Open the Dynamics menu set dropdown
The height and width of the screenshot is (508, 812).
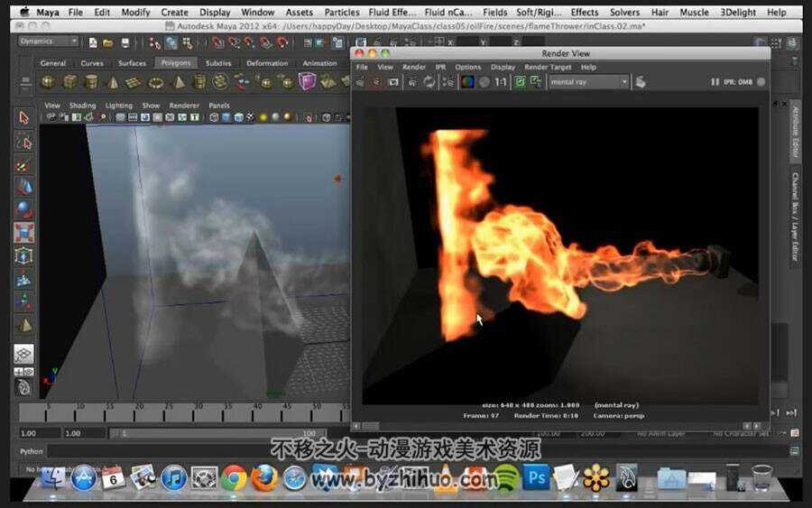[49, 42]
